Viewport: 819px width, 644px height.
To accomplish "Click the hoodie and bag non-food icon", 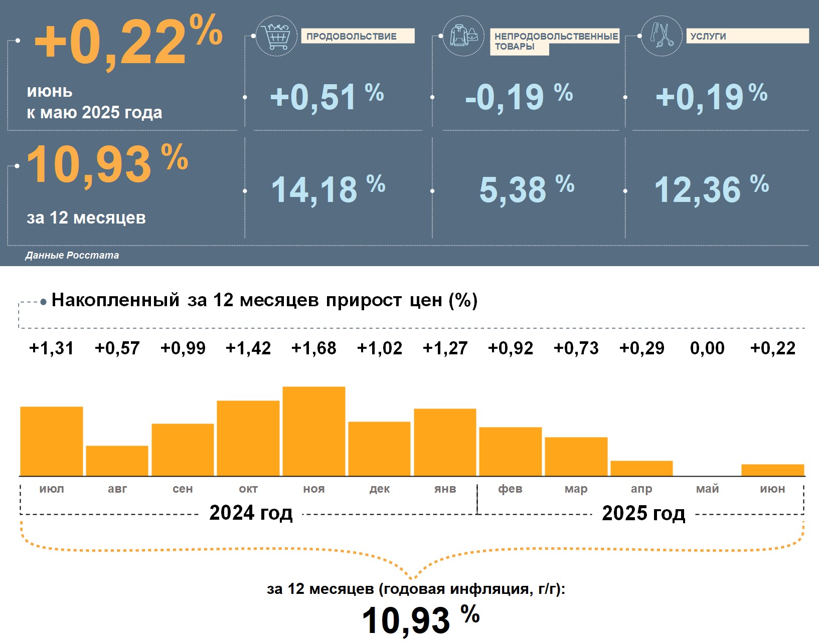I will tap(463, 36).
